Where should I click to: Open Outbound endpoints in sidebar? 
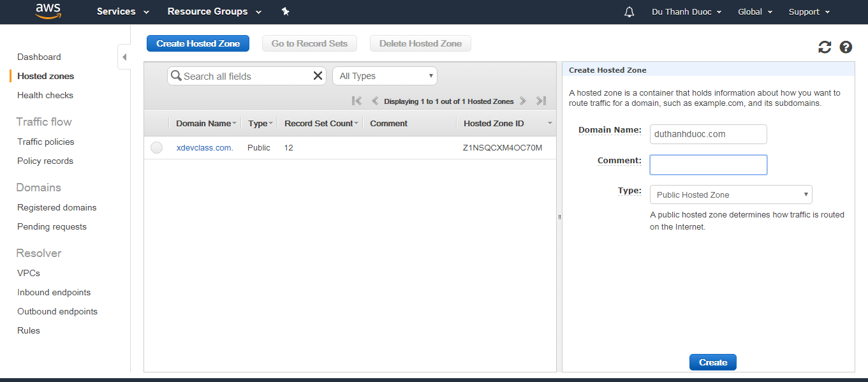coord(57,311)
